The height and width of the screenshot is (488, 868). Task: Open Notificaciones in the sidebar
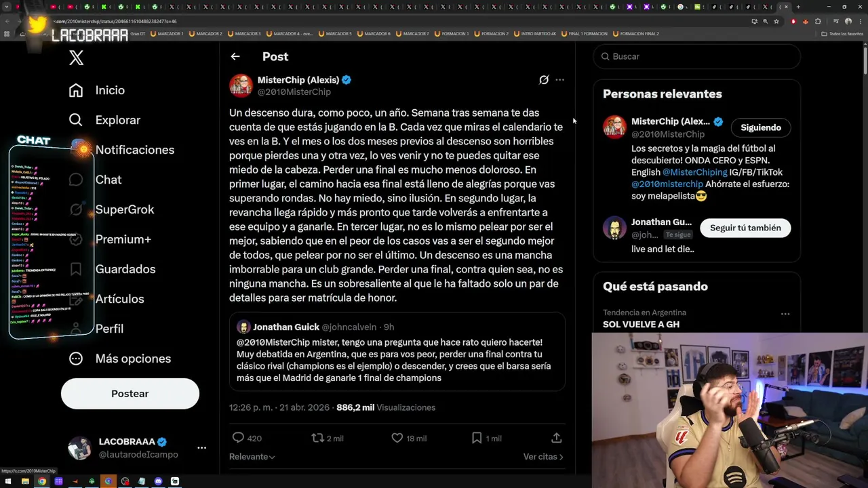tap(121, 150)
